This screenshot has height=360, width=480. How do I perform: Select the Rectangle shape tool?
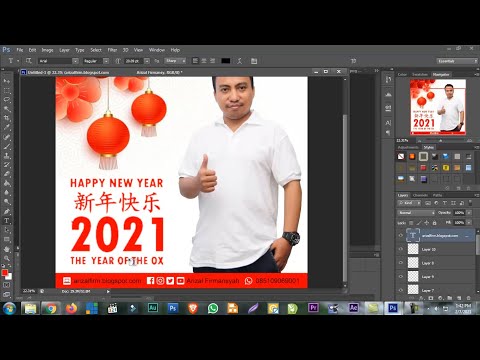coord(7,239)
